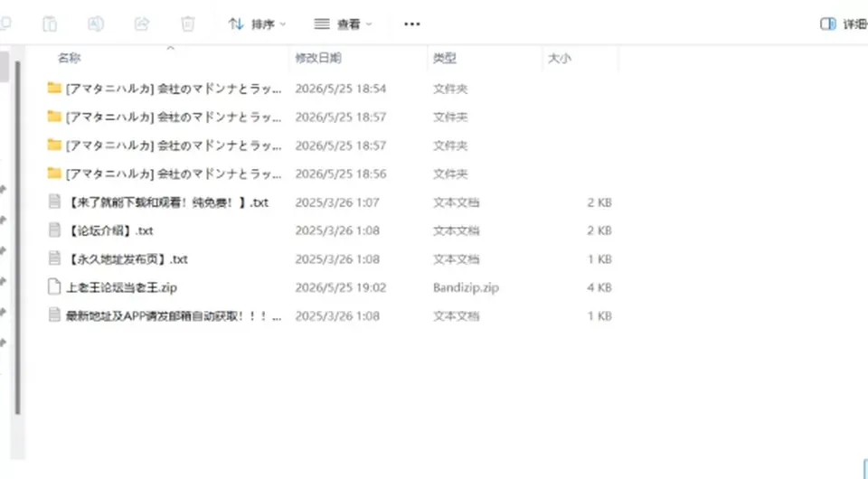
Task: Click the date 2025/3/26 1:07
Action: [x=337, y=202]
